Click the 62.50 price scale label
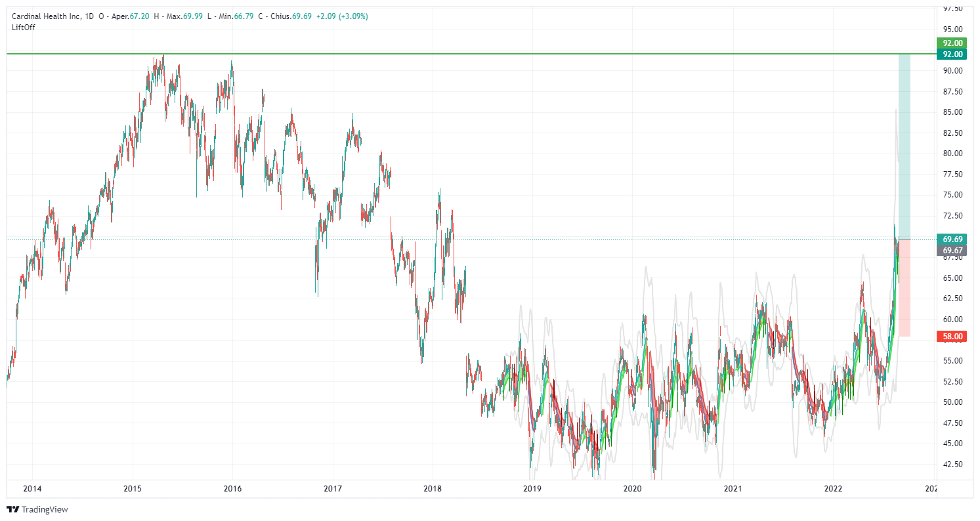The height and width of the screenshot is (521, 980). click(952, 299)
